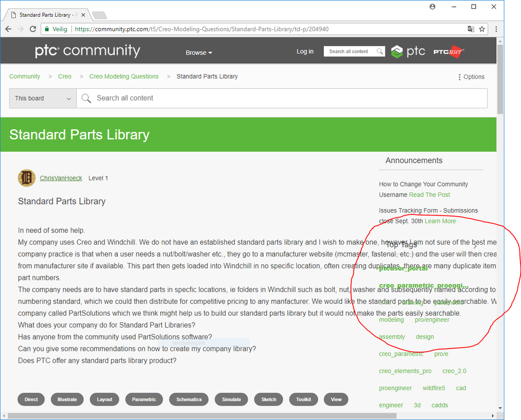Reload the current page
Image resolution: width=521 pixels, height=420 pixels.
32,29
